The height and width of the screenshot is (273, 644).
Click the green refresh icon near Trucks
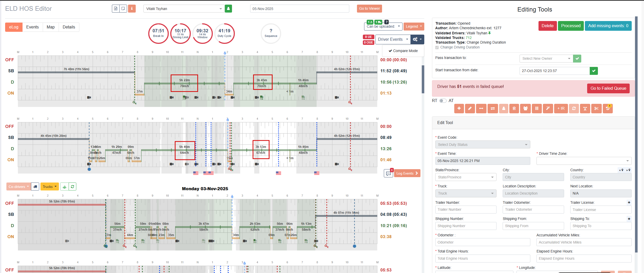72,187
